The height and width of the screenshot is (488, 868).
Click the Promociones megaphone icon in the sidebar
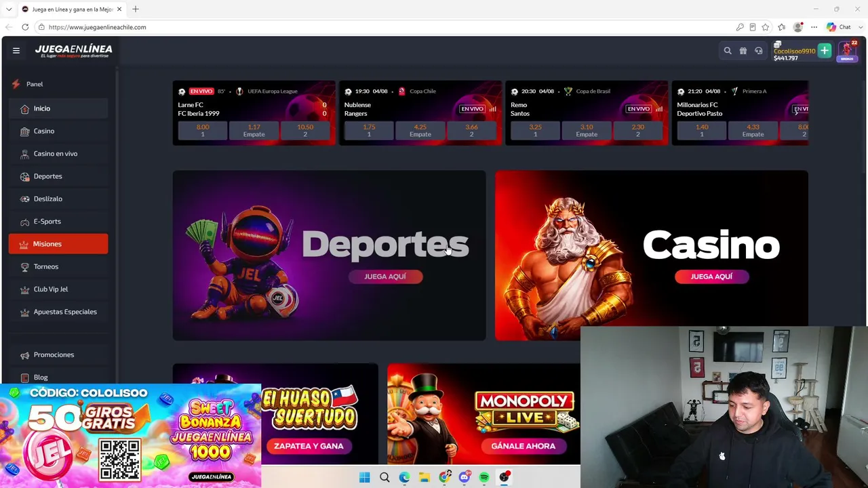[25, 355]
